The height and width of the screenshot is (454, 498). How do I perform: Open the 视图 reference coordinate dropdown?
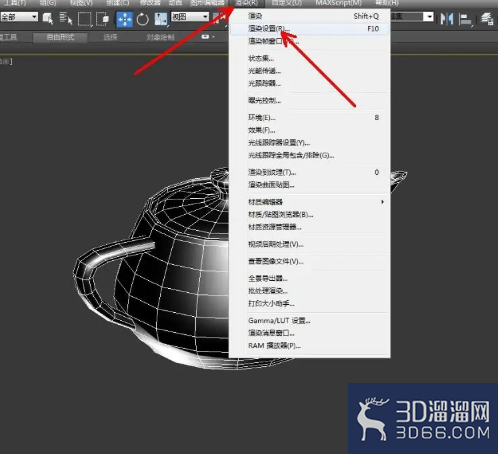[190, 17]
